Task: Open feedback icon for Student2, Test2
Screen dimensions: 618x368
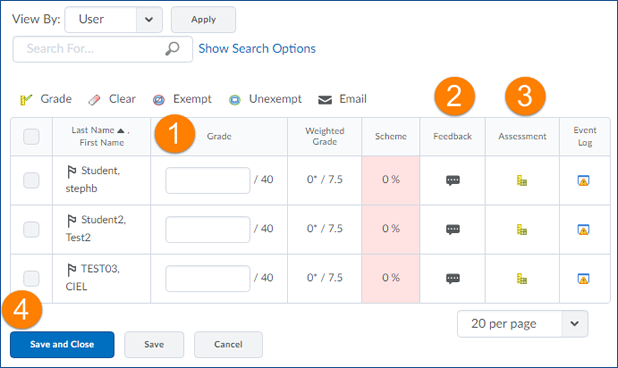Action: pos(452,229)
